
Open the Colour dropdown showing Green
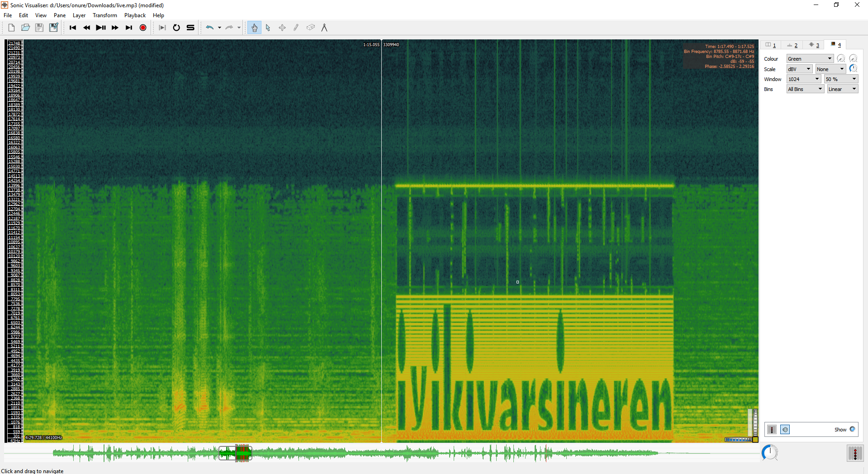point(810,59)
